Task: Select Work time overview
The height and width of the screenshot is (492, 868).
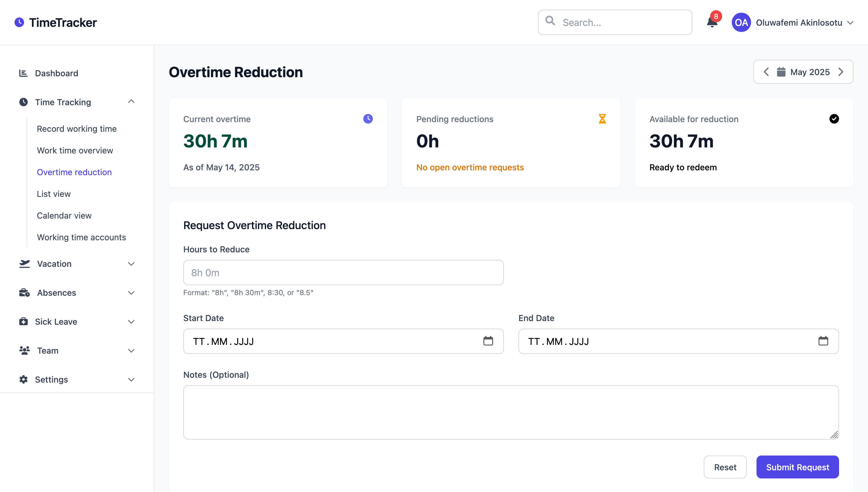Action: click(x=75, y=150)
